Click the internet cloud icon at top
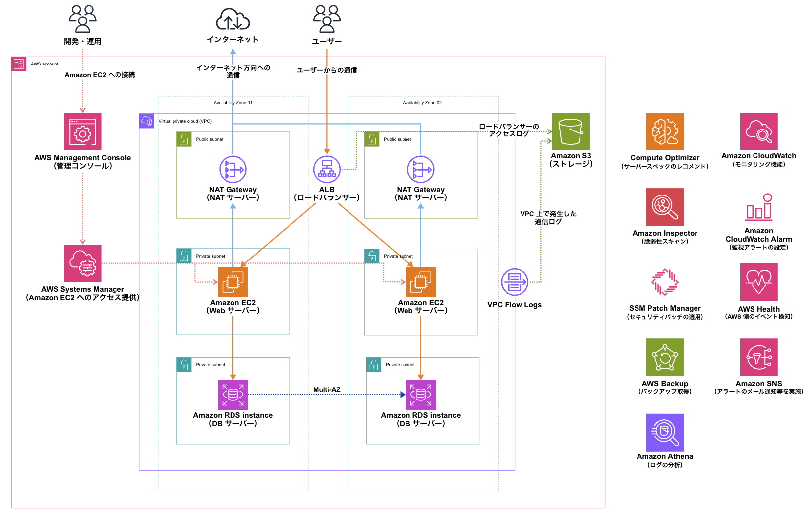Viewport: 812px width, 519px height. (x=233, y=20)
